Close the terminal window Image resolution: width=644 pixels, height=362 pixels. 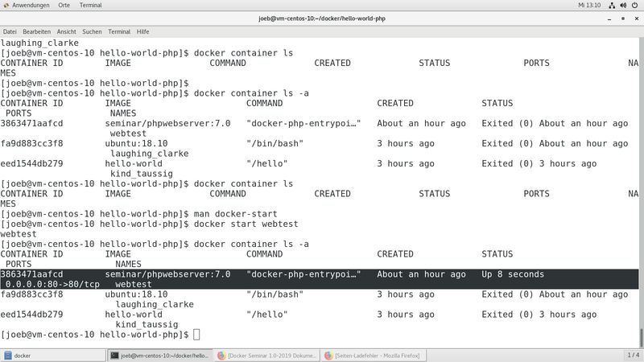pos(637,19)
